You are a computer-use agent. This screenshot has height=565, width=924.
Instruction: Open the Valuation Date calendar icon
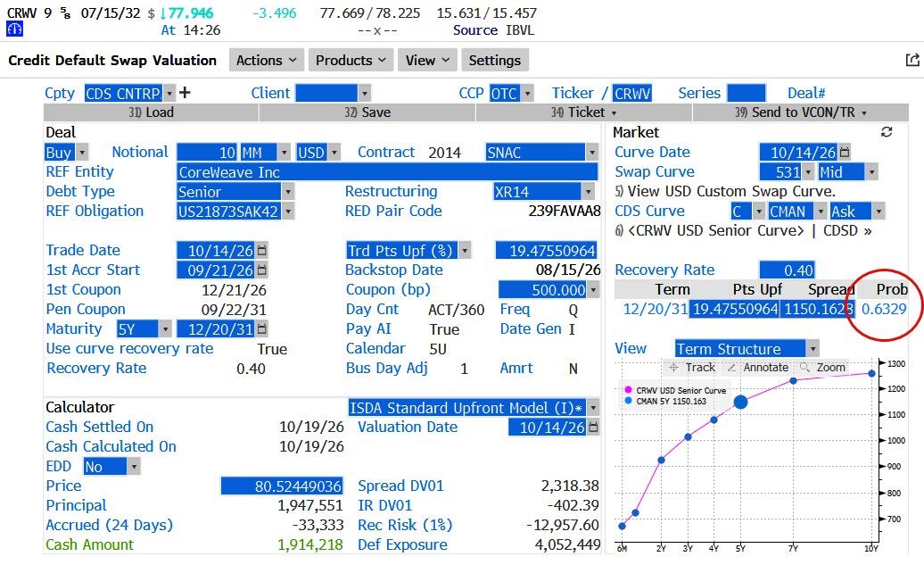click(593, 427)
